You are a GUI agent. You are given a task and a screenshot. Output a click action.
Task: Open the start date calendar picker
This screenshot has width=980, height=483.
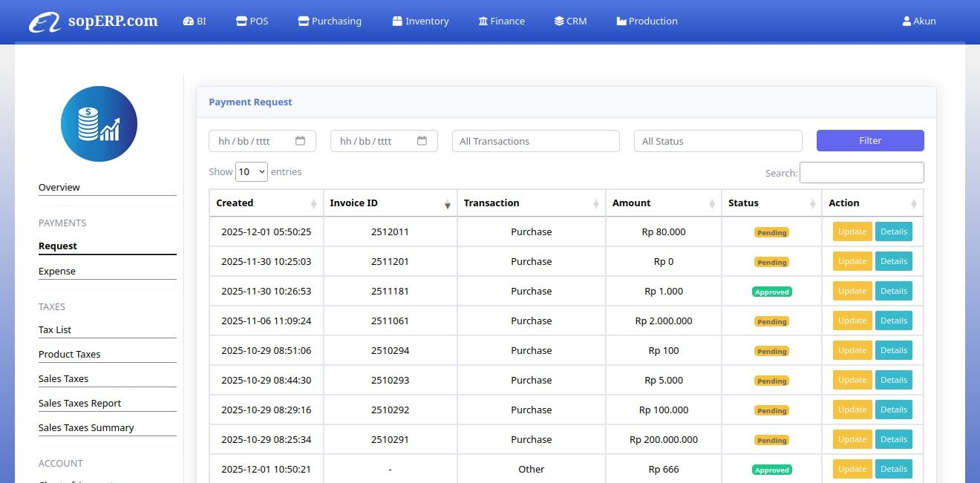click(300, 139)
